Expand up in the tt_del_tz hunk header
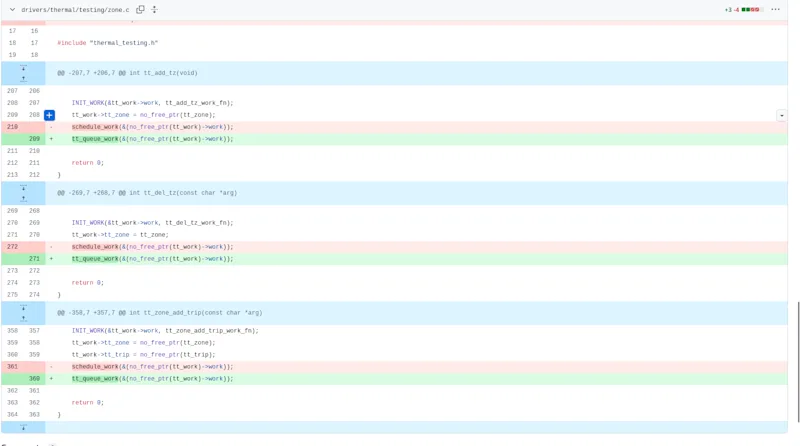This screenshot has width=800, height=446. coord(23,199)
